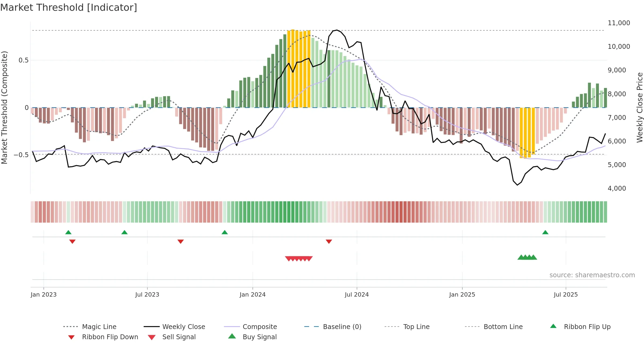The height and width of the screenshot is (362, 644).
Task: Click the Jul 2025 x-axis label
Action: [x=566, y=294]
